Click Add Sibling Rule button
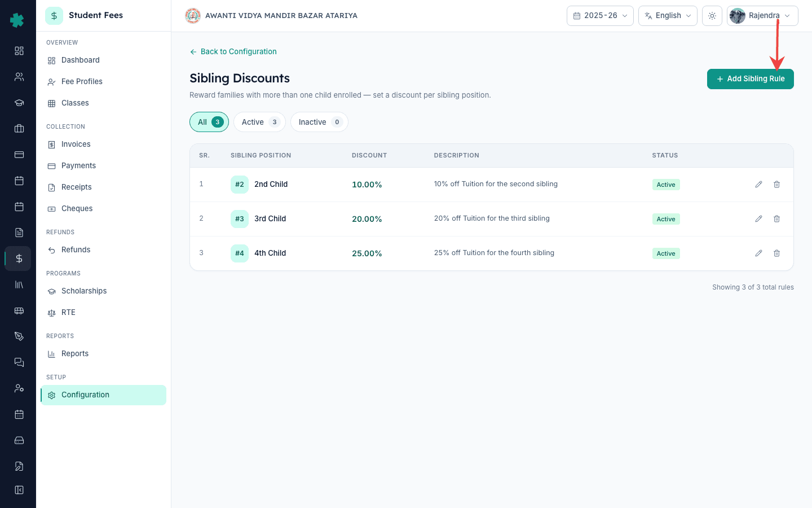This screenshot has width=812, height=508. (750, 79)
